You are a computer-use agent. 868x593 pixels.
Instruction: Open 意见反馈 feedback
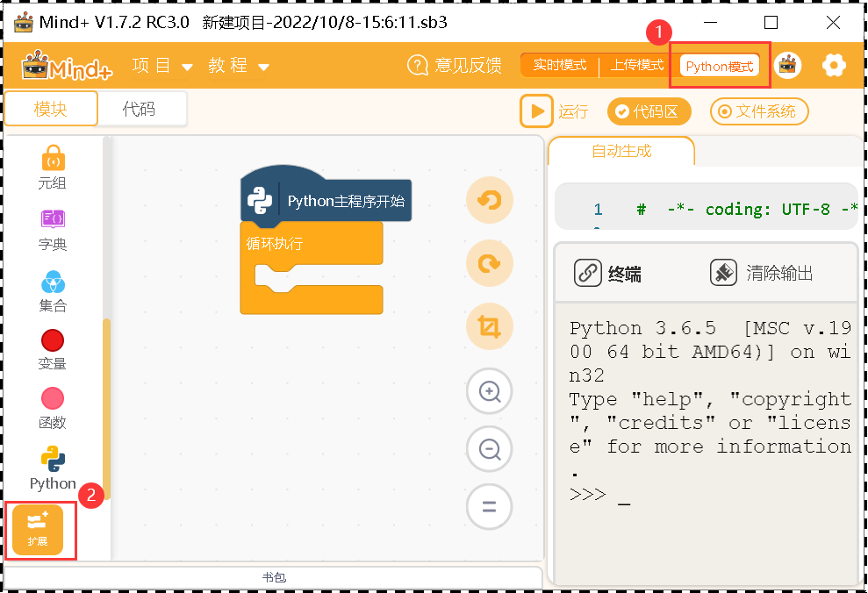click(455, 65)
